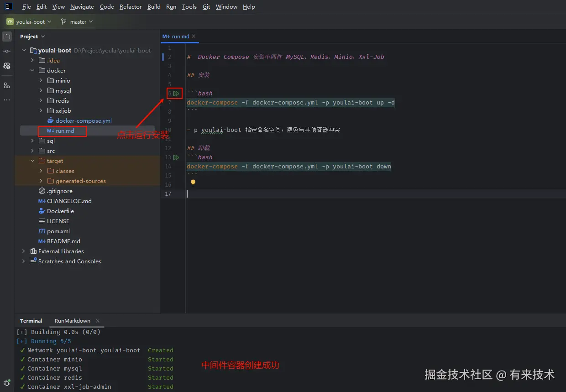Expand the generated-sources folder
The image size is (566, 392).
point(41,181)
